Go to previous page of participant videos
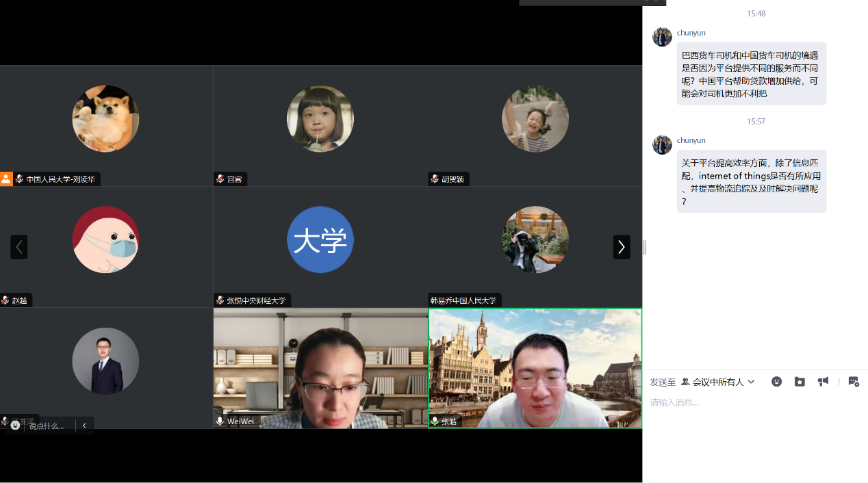Viewport: 868px width, 483px height. click(19, 247)
